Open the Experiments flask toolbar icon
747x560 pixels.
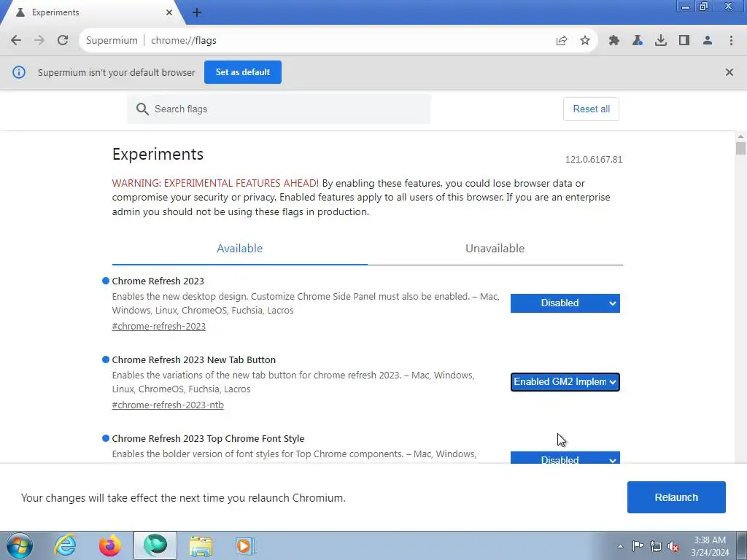pyautogui.click(x=638, y=41)
